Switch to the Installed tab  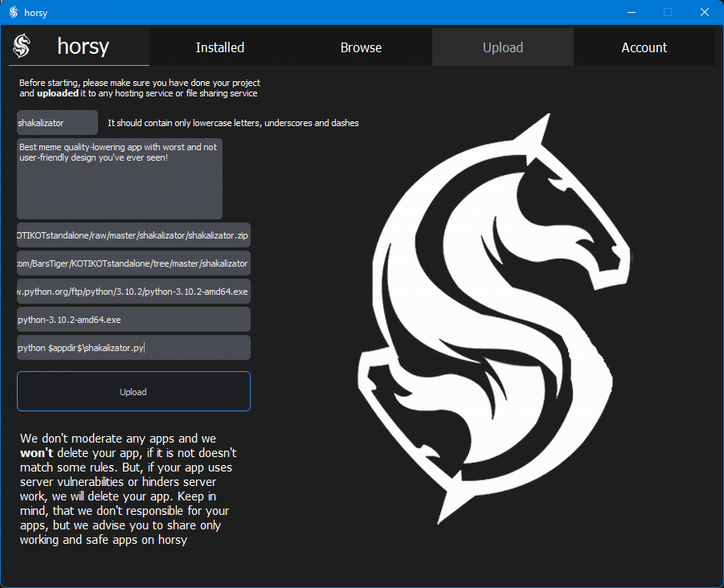pyautogui.click(x=219, y=47)
